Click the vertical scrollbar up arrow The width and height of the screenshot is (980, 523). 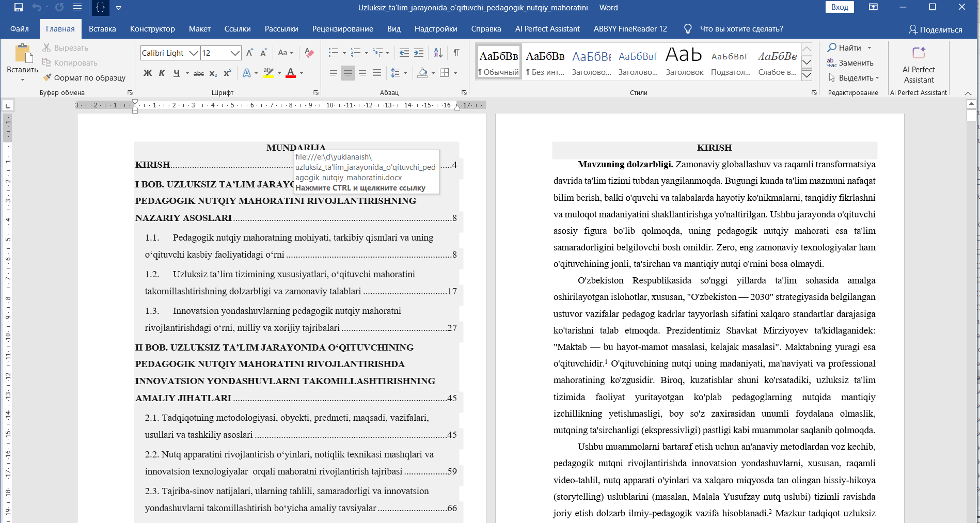click(x=971, y=104)
